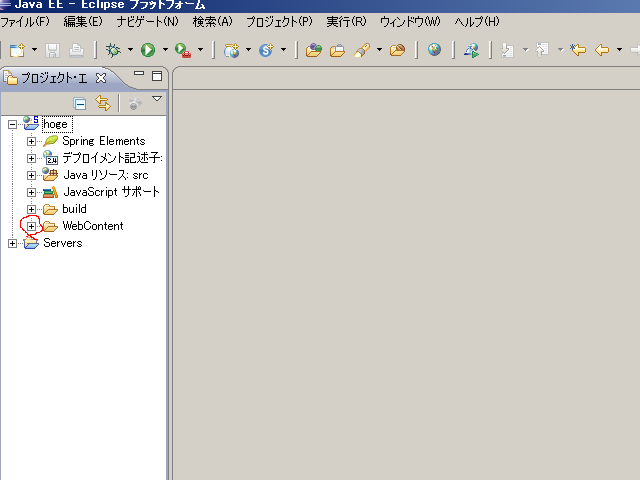Minimize the Project Explorer view
The width and height of the screenshot is (640, 480).
pos(139,74)
